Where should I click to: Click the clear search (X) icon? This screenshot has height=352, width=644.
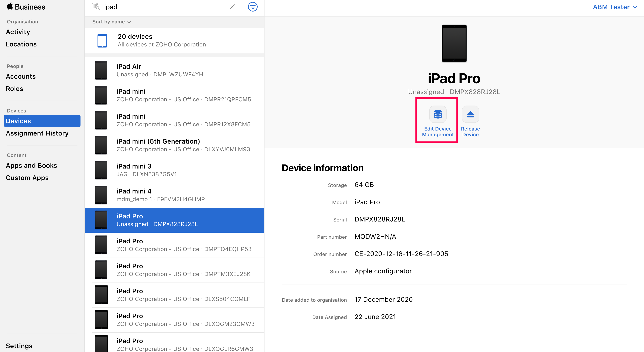(232, 7)
